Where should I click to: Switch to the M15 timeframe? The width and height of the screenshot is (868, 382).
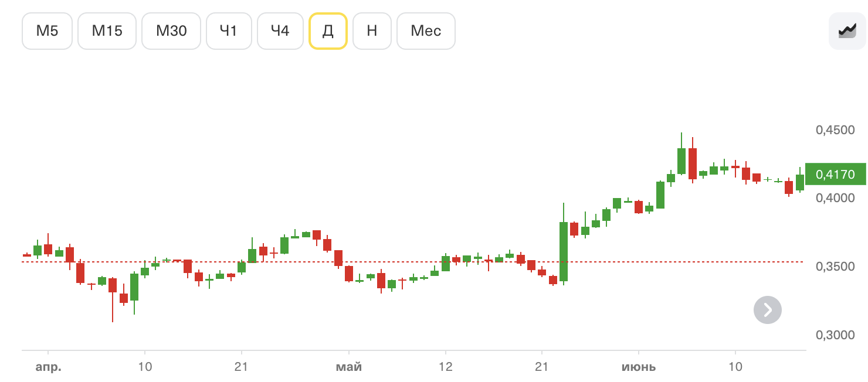click(x=107, y=30)
